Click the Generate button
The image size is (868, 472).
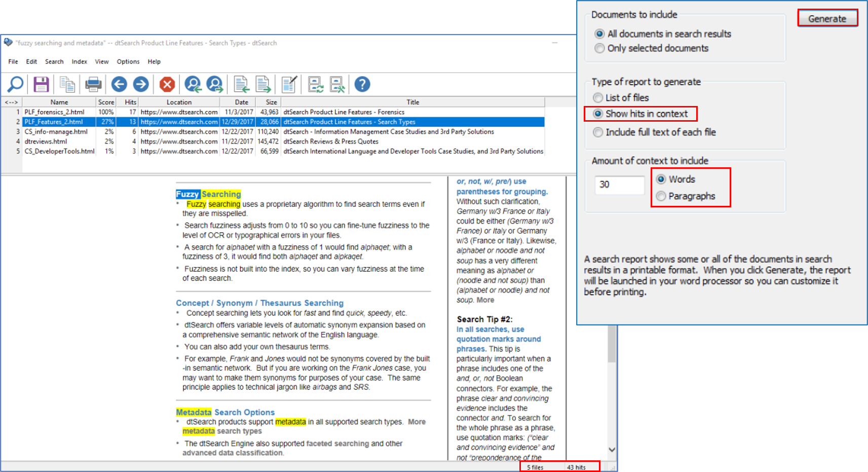tap(827, 18)
